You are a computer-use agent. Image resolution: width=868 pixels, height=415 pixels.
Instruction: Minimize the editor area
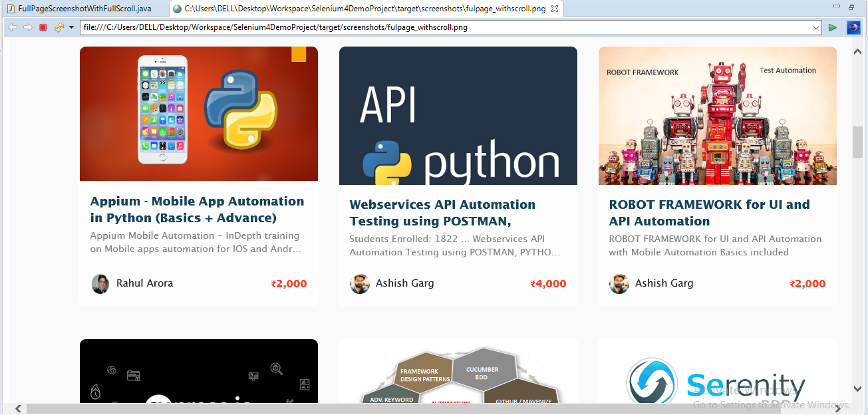pos(836,6)
